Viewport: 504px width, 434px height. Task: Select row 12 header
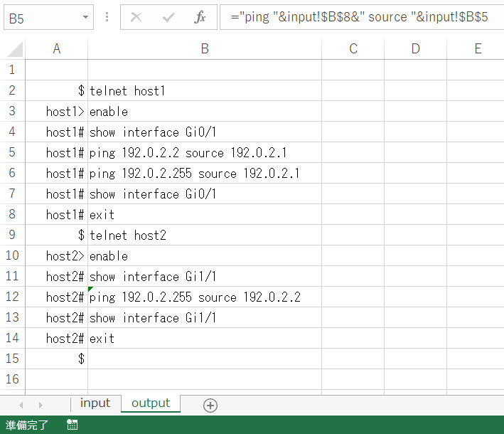12,297
